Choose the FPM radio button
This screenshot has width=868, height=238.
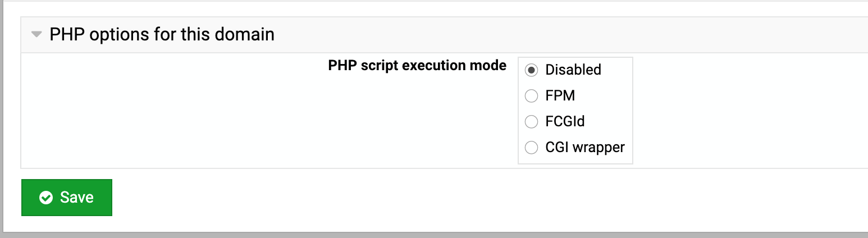point(531,96)
